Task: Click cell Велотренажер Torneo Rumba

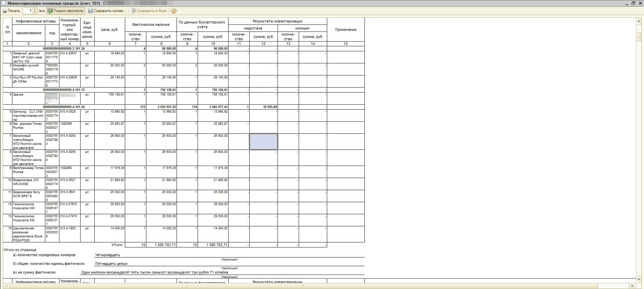Action: 29,172
